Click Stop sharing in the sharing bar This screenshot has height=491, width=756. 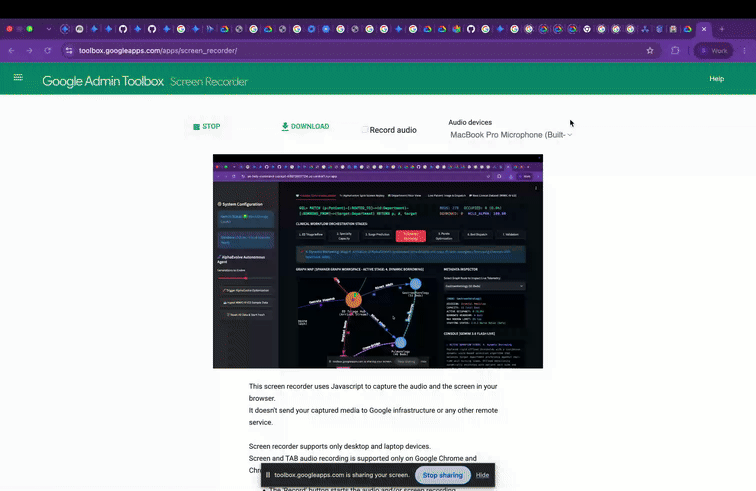(x=443, y=475)
